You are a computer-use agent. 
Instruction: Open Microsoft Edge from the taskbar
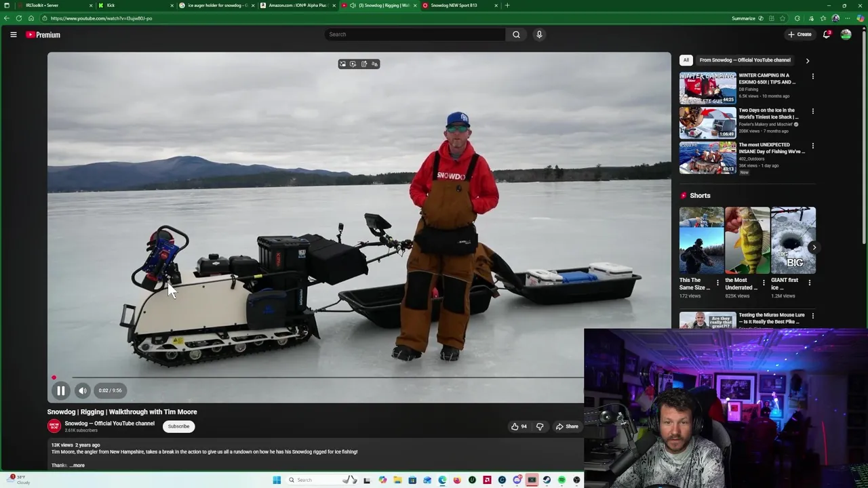[x=442, y=480]
